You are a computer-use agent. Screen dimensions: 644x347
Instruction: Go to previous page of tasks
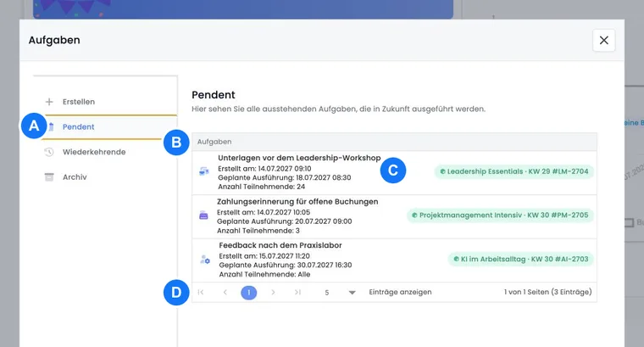pyautogui.click(x=225, y=293)
